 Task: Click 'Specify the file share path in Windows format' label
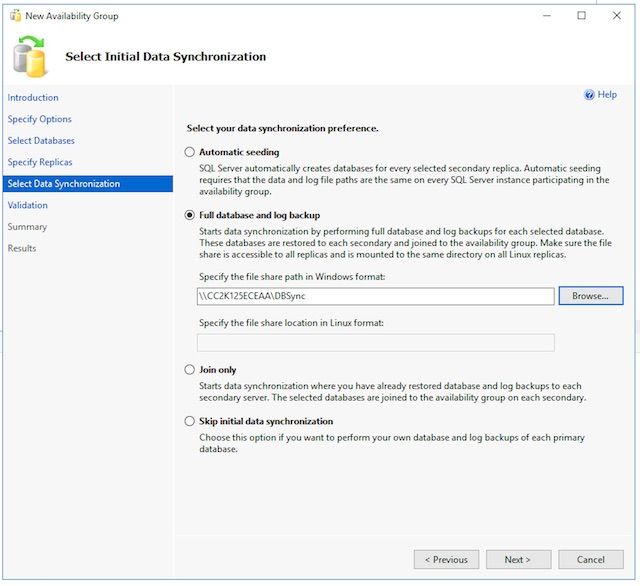(x=292, y=277)
